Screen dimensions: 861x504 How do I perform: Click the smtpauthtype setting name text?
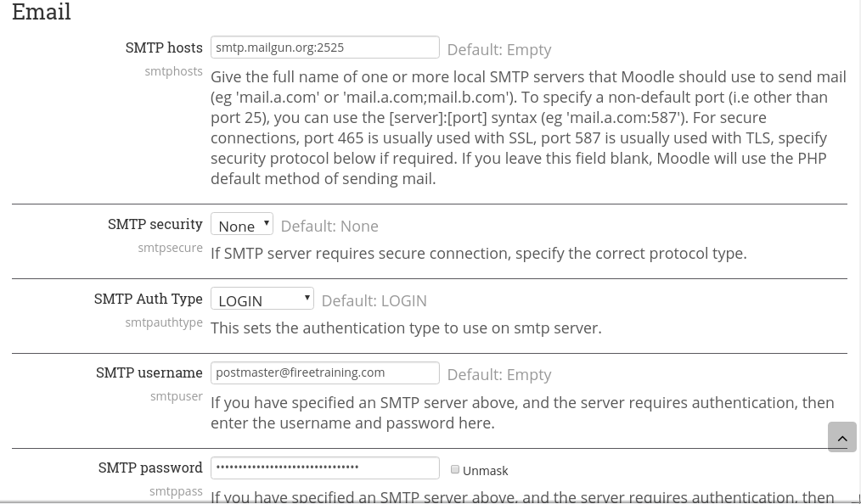[x=164, y=322]
